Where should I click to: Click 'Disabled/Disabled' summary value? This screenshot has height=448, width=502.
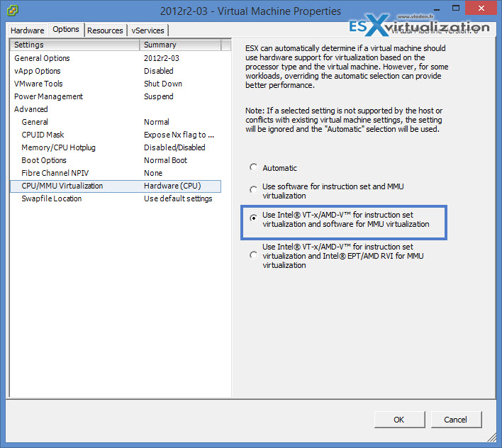coord(174,147)
